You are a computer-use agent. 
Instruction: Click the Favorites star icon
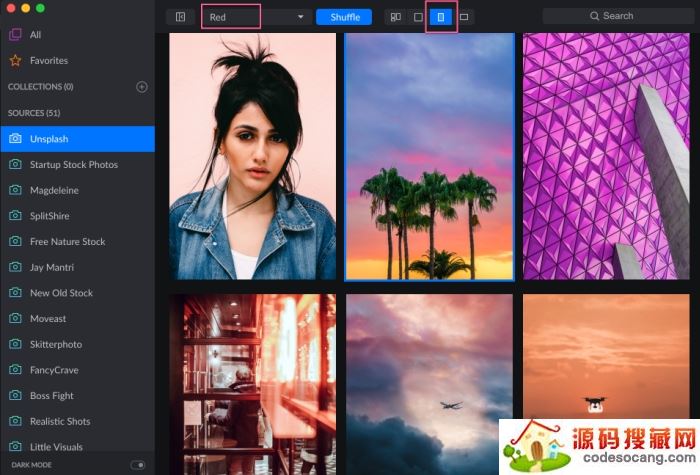15,60
